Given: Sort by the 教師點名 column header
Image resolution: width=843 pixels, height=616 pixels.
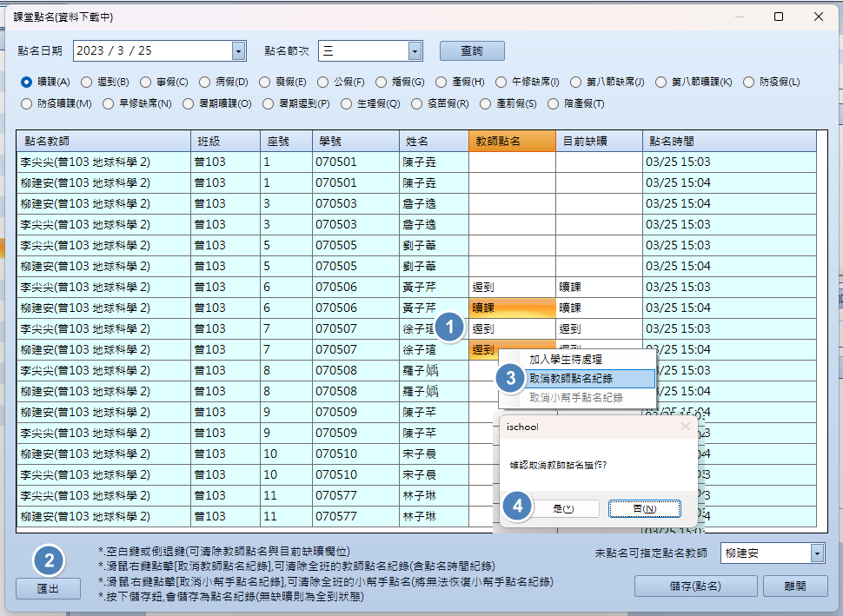Looking at the screenshot, I should click(512, 141).
